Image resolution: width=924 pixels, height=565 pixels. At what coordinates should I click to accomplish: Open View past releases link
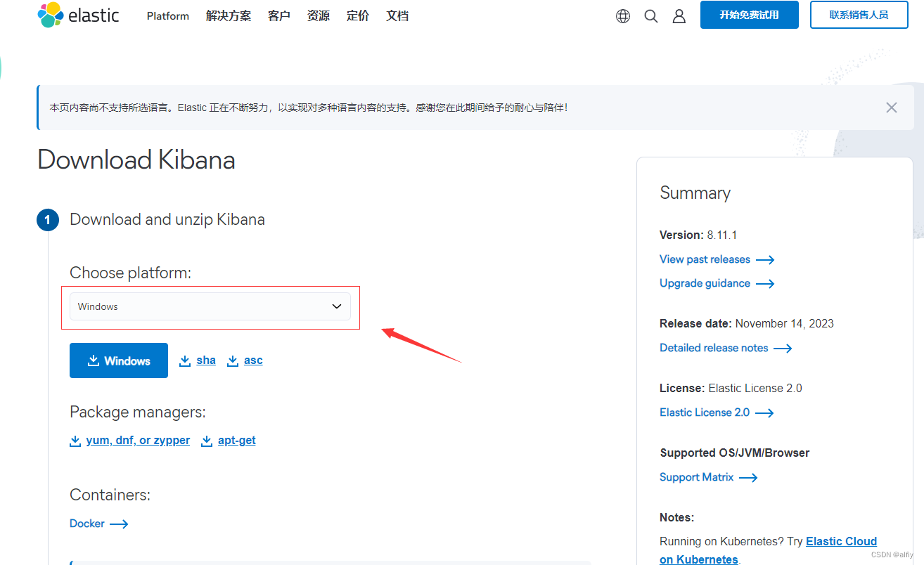click(705, 259)
